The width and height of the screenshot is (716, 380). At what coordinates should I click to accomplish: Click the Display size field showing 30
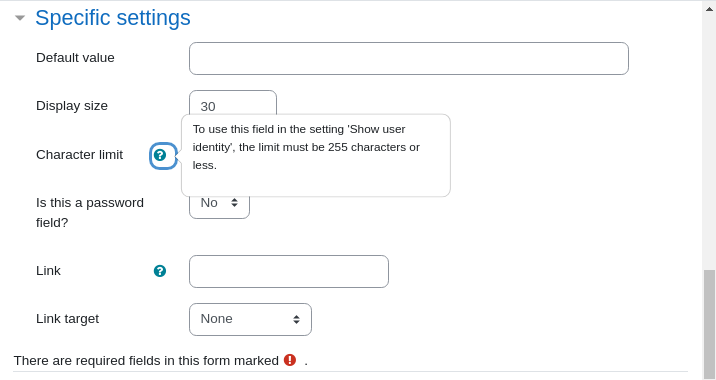(233, 103)
